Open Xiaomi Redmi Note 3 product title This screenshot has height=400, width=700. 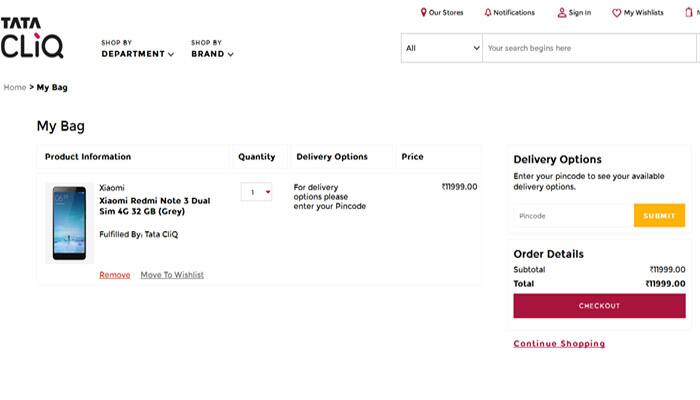pos(154,206)
